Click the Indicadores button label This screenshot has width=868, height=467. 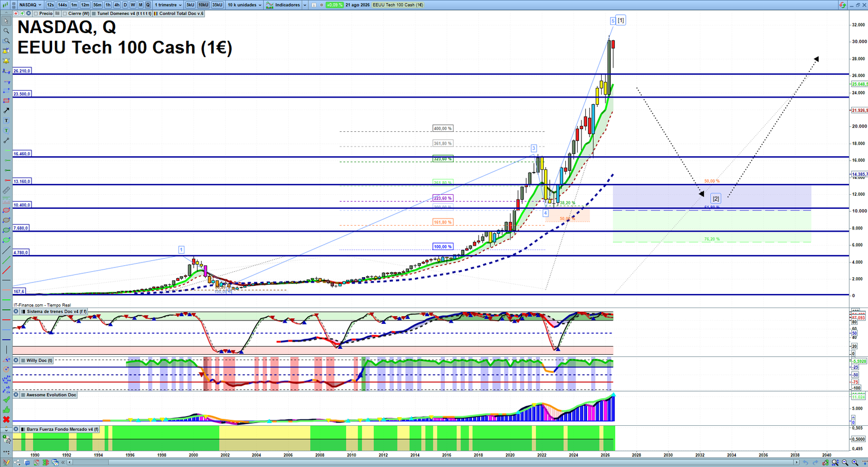288,5
